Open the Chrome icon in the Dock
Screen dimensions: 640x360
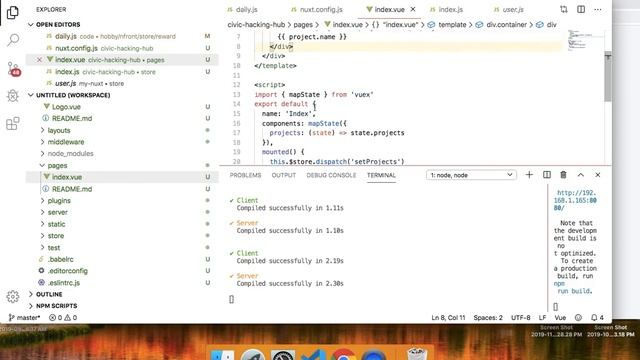click(343, 354)
